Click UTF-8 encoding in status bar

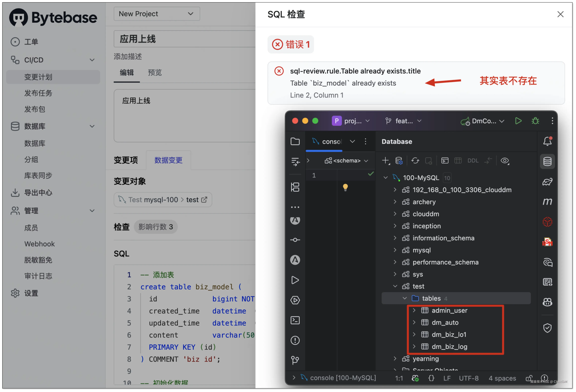click(x=469, y=378)
